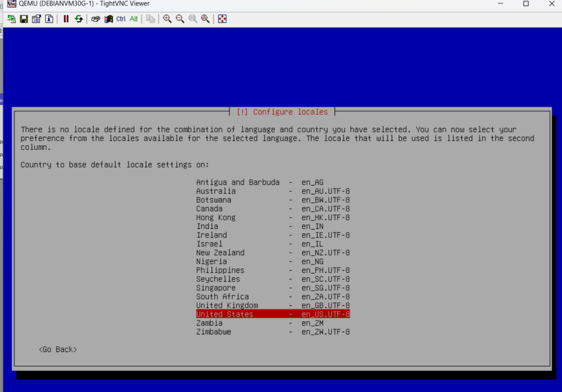Refresh the screen with the green arrows icon
This screenshot has height=392, width=562.
[x=78, y=19]
